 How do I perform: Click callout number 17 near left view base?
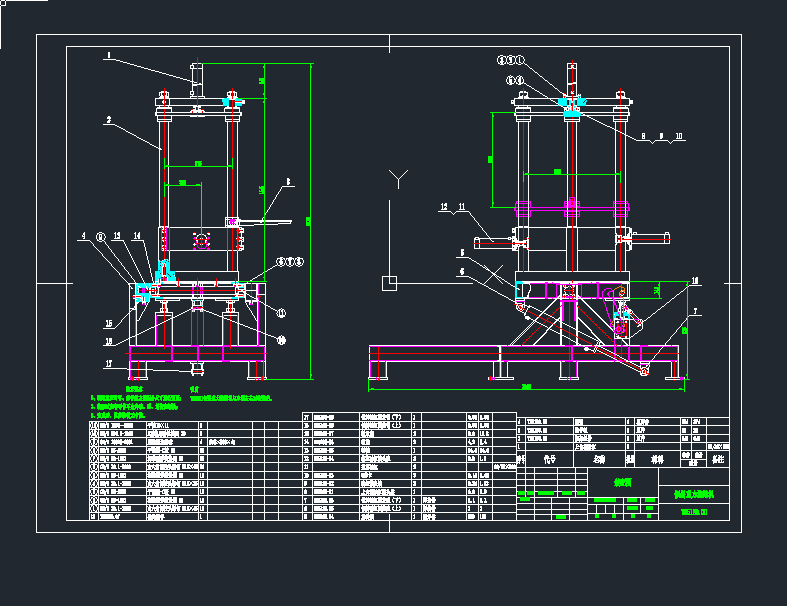pyautogui.click(x=108, y=364)
